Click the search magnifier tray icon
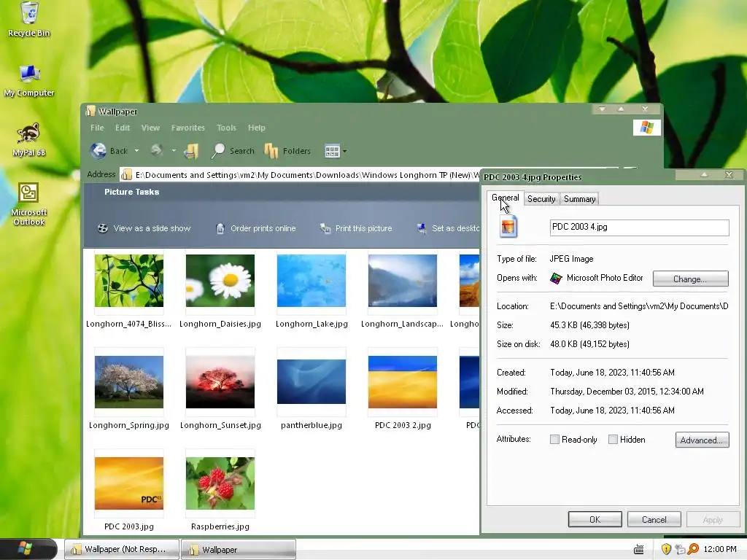Screen dimensions: 747x560 point(693,549)
